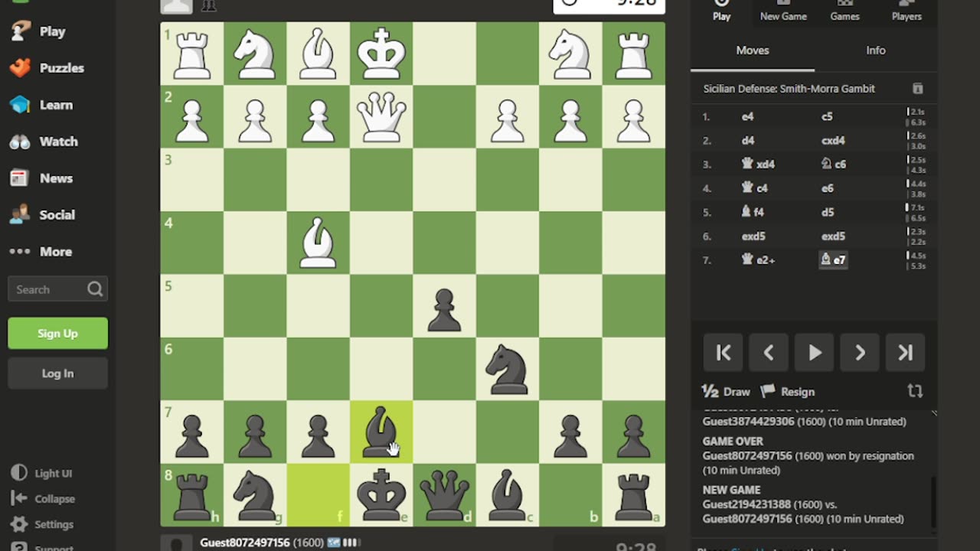Click the white king on e1

(x=381, y=54)
